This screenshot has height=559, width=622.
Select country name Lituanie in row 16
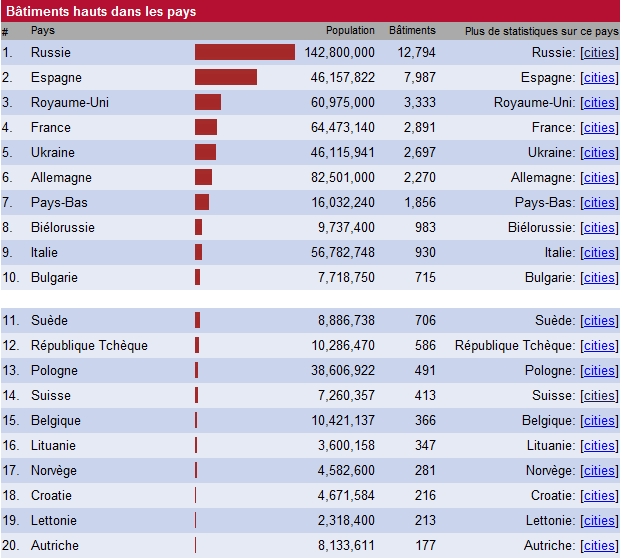click(53, 445)
